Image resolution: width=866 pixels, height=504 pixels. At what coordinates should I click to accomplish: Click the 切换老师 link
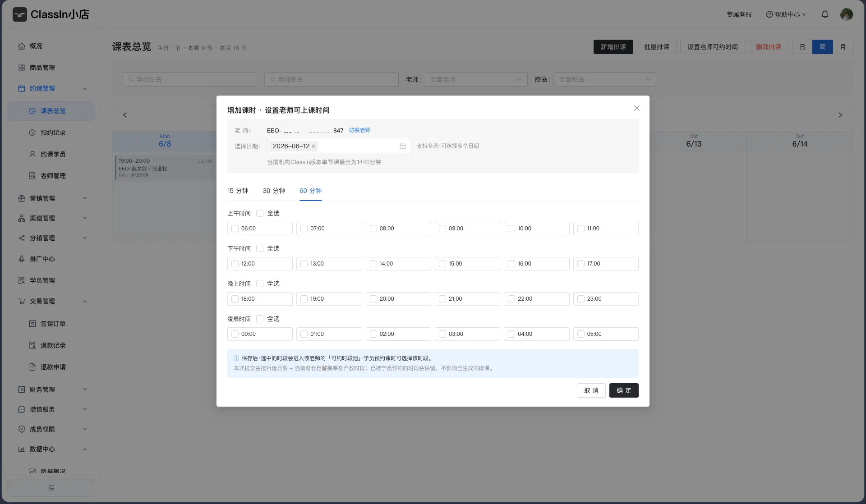(359, 130)
